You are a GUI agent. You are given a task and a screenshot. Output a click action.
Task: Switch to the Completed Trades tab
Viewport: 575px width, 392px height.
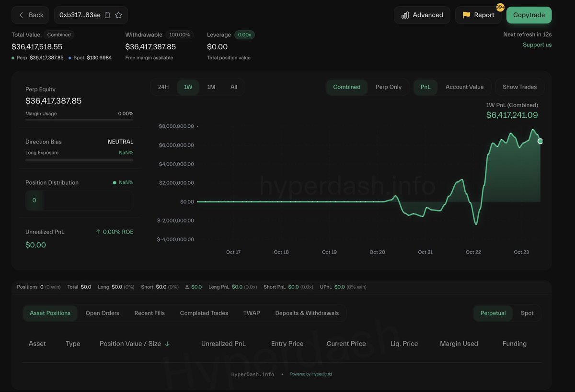coord(204,313)
